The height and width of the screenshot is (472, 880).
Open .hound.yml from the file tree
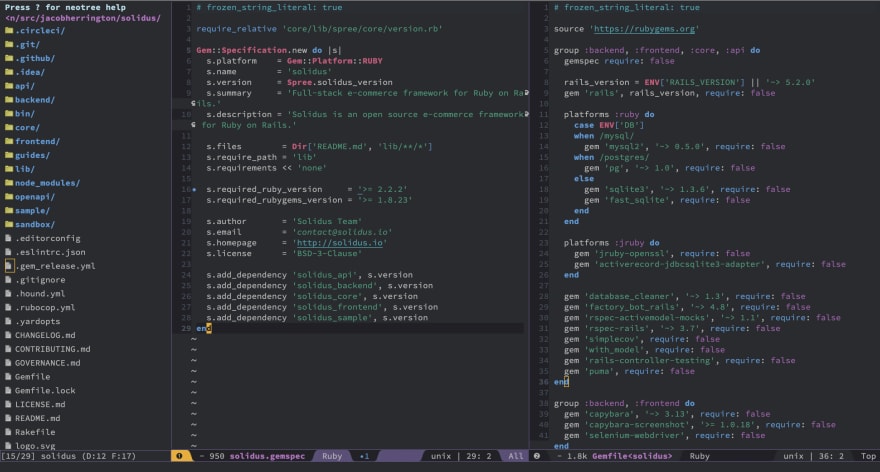40,294
